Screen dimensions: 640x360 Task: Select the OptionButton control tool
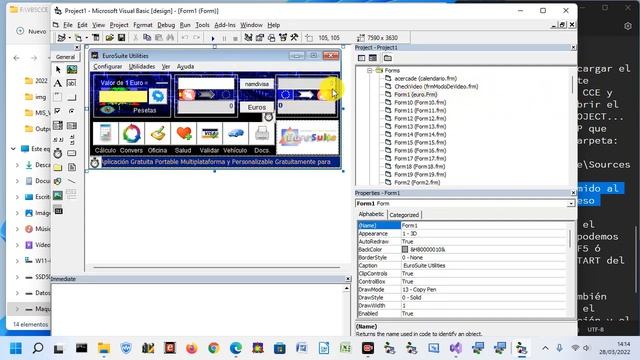pyautogui.click(x=72, y=111)
